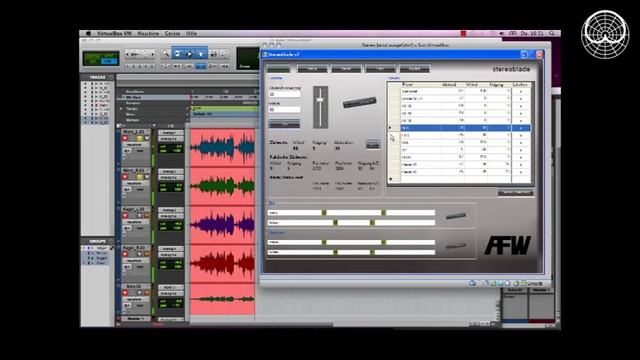
Task: Open the Apple menu
Action: [88, 33]
